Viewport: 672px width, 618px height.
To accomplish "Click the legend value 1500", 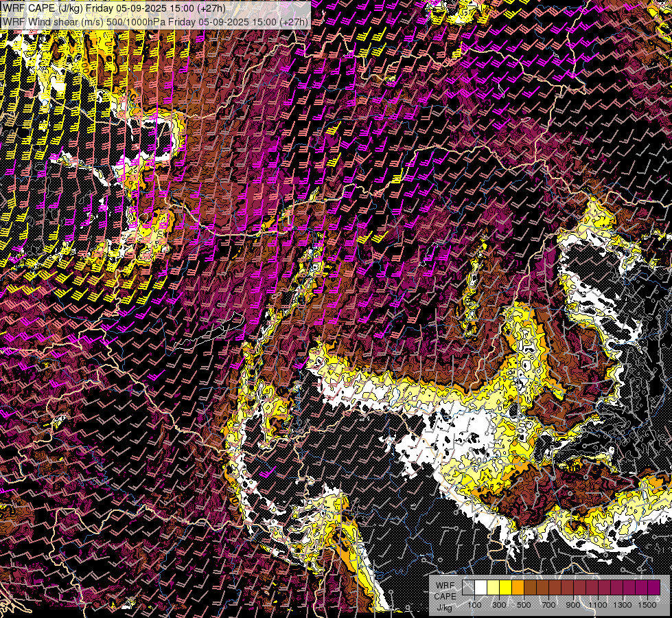I will coord(647,605).
